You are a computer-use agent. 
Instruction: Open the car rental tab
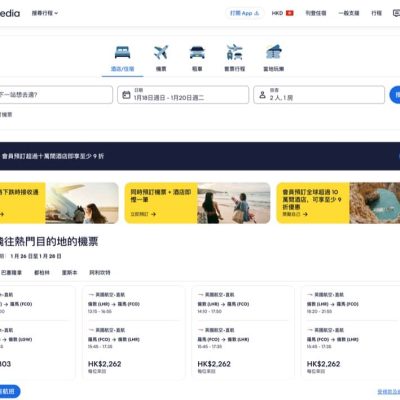click(x=197, y=59)
